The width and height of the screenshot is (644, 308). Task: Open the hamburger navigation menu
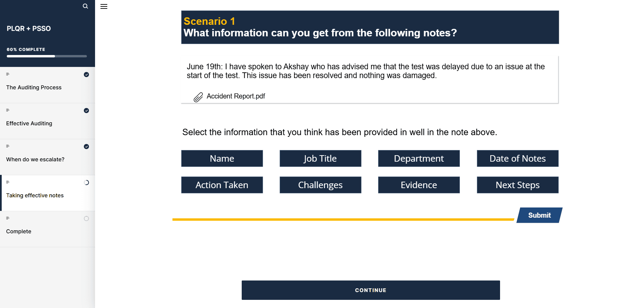(104, 6)
